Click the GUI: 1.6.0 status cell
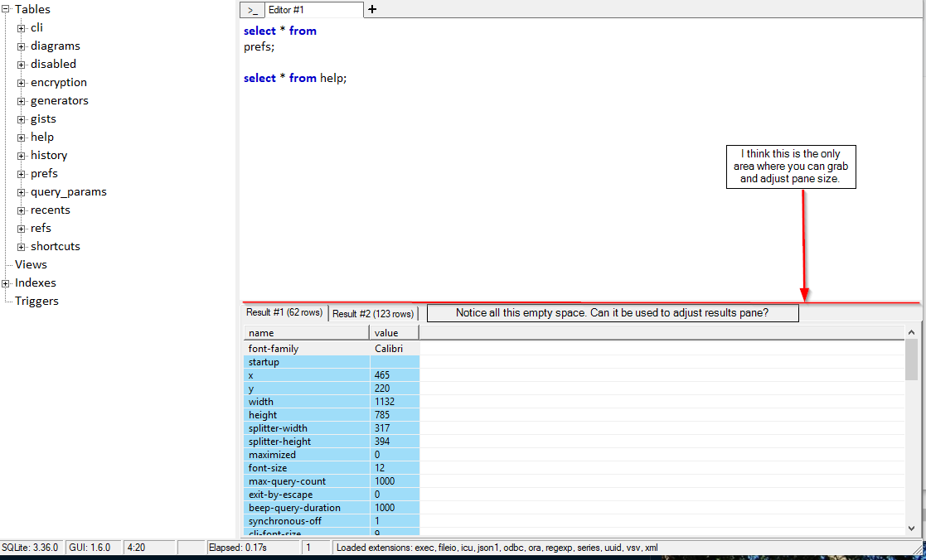 [x=91, y=548]
